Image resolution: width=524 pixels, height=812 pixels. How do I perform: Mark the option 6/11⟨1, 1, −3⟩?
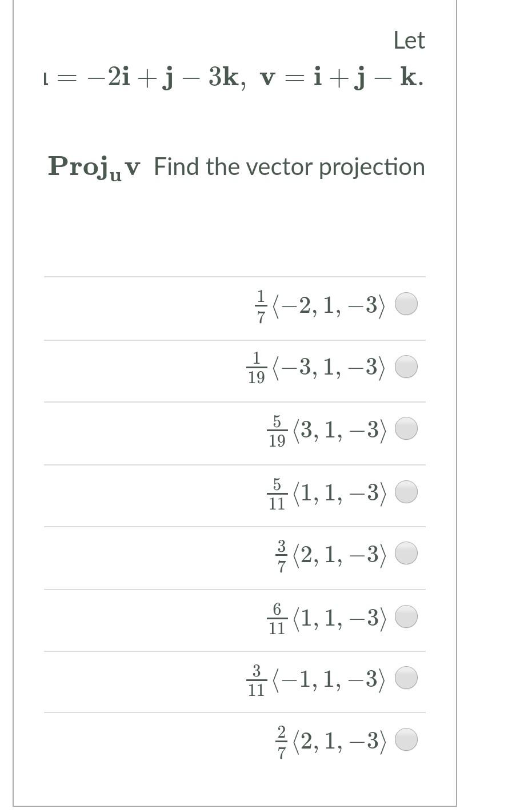click(406, 616)
